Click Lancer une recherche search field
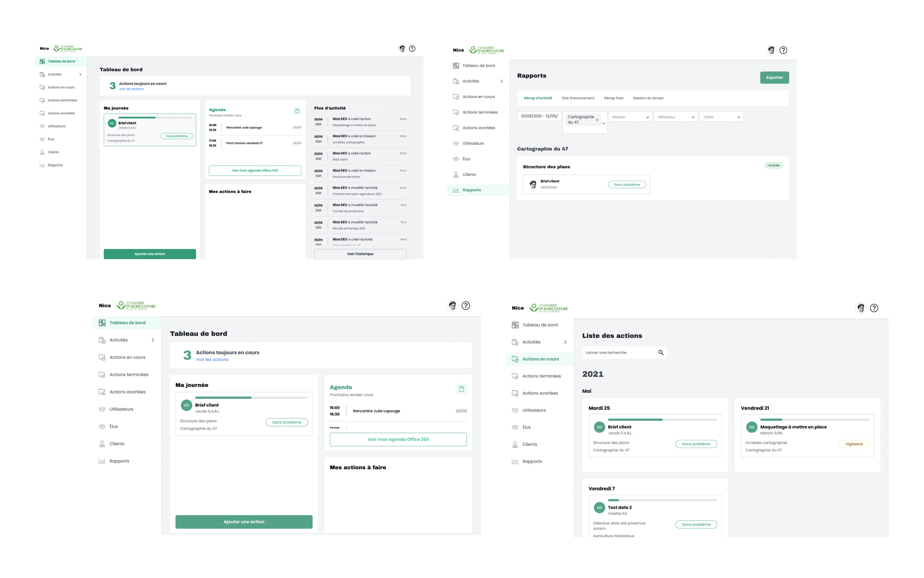924x578 pixels. [625, 353]
